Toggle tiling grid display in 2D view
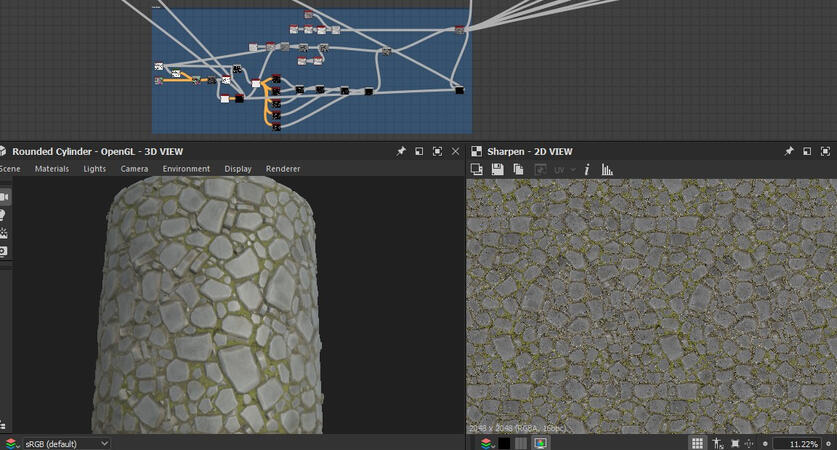The width and height of the screenshot is (837, 450). (697, 443)
